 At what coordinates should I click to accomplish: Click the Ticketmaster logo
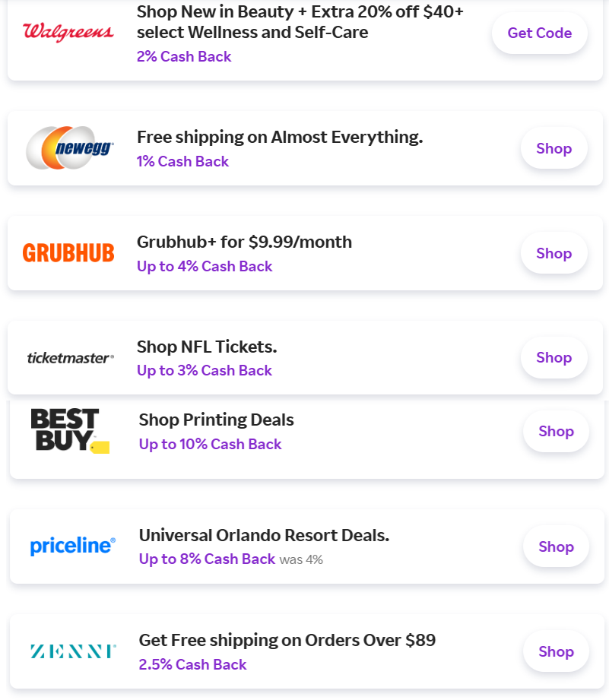point(70,357)
